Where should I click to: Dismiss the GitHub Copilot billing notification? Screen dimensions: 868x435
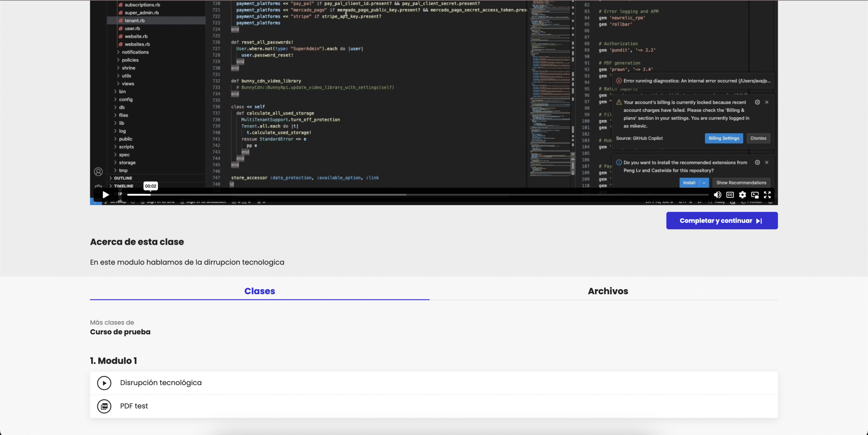click(758, 138)
